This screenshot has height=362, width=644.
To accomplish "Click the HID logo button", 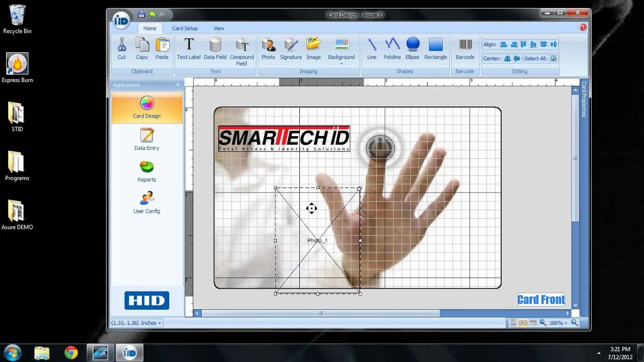I will tap(147, 301).
